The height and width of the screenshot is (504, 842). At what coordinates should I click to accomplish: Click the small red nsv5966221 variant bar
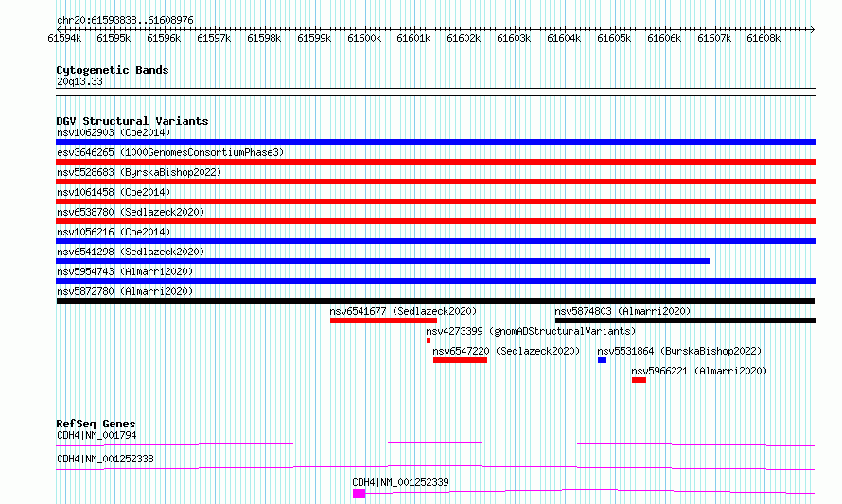[639, 380]
